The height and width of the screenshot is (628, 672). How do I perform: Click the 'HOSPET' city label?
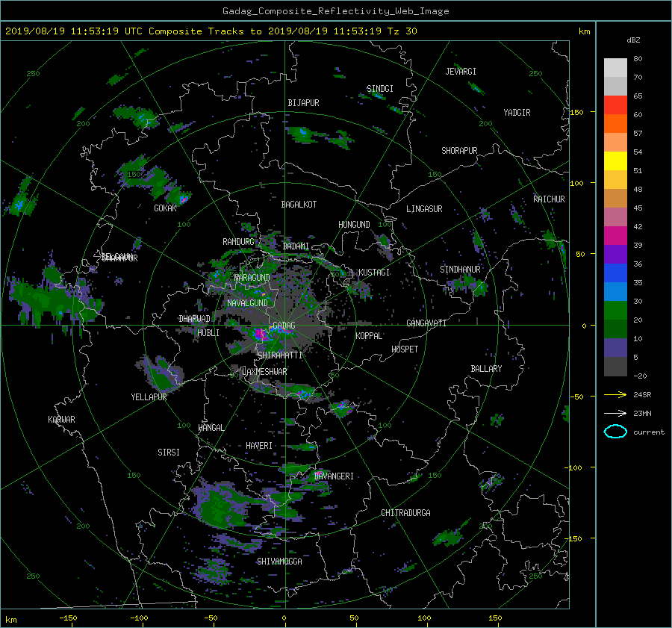pyautogui.click(x=405, y=349)
